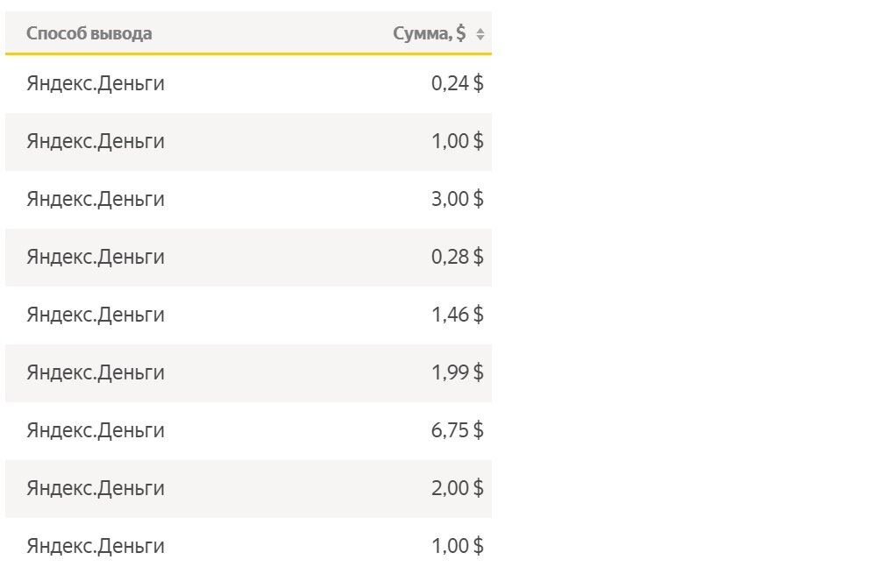Click the 0,28 $ amount
889x588 pixels.
457,257
